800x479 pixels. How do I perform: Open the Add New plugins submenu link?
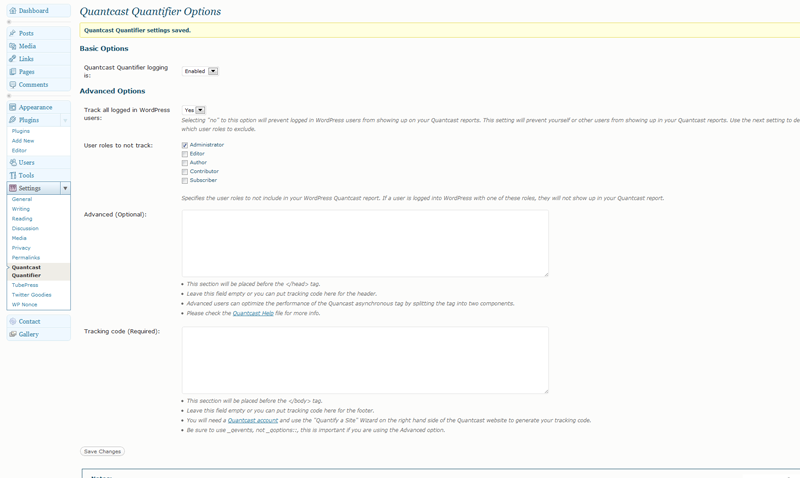pyautogui.click(x=23, y=141)
